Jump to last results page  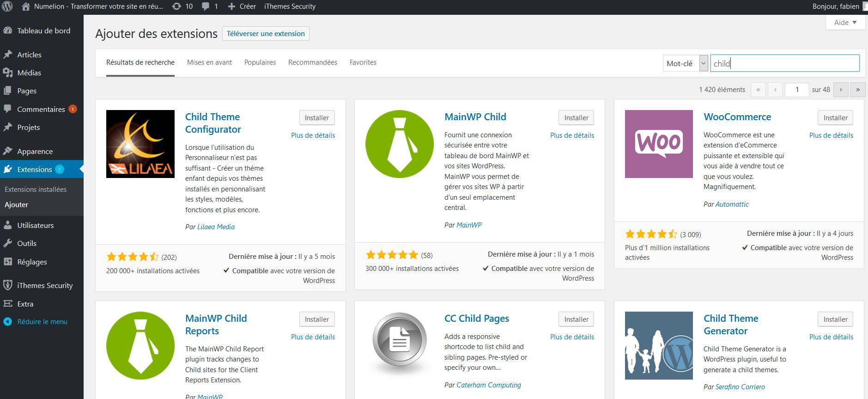click(858, 90)
